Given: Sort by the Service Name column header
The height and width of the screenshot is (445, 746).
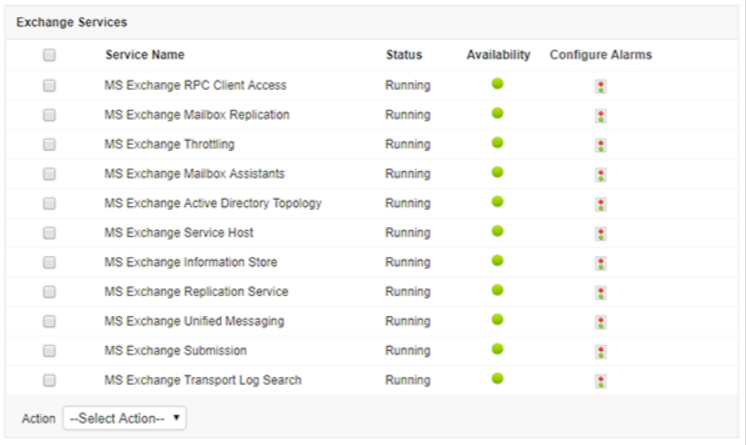Looking at the screenshot, I should (144, 55).
